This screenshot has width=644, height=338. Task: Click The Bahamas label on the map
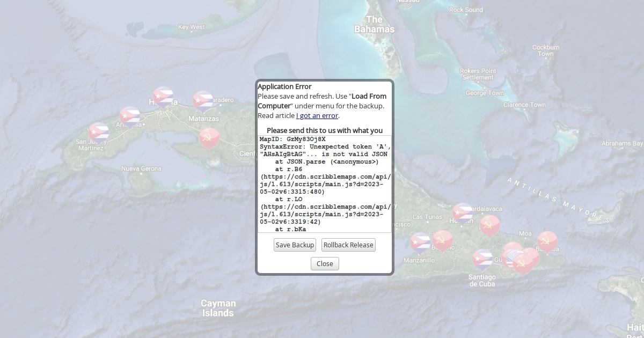[x=374, y=25]
